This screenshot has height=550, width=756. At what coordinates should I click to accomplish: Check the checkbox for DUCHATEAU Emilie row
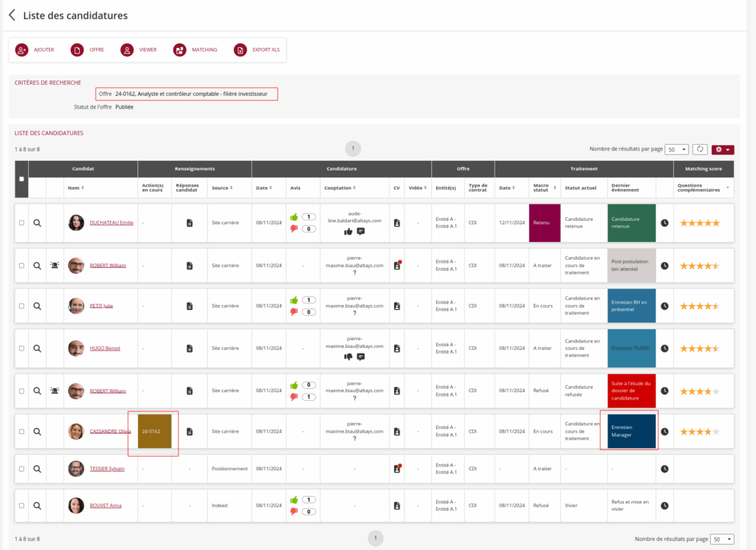coord(21,223)
